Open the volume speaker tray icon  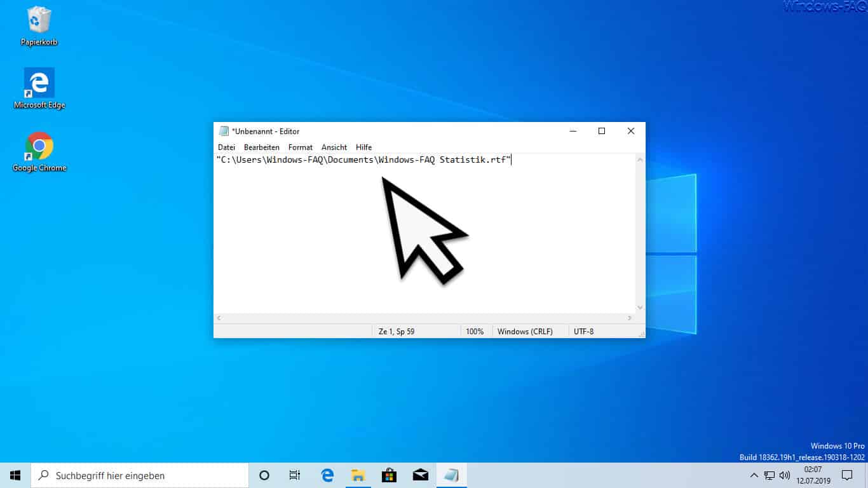tap(785, 475)
